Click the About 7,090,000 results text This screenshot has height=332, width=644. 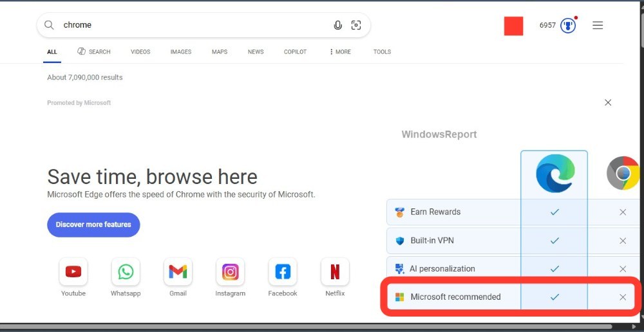pyautogui.click(x=84, y=77)
